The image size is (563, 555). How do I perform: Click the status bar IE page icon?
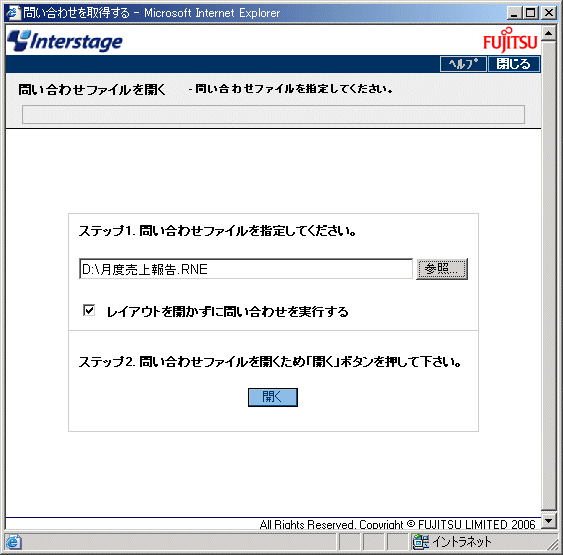(x=14, y=541)
